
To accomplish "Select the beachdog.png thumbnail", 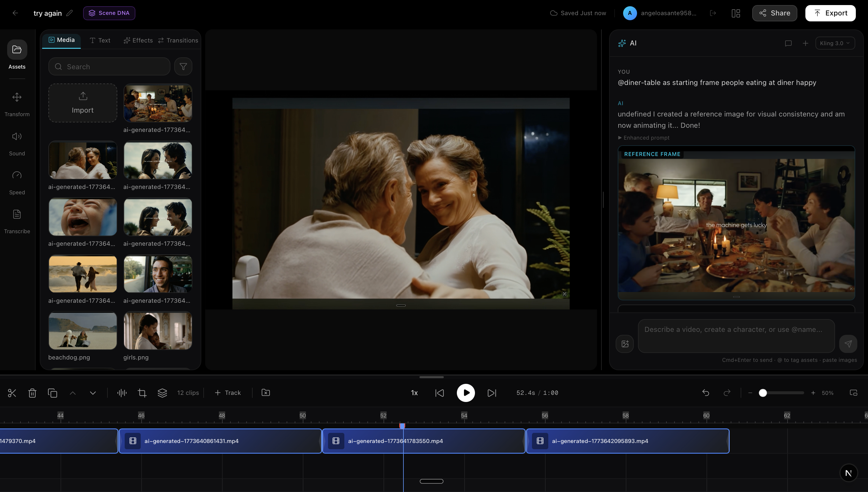I will pos(83,331).
